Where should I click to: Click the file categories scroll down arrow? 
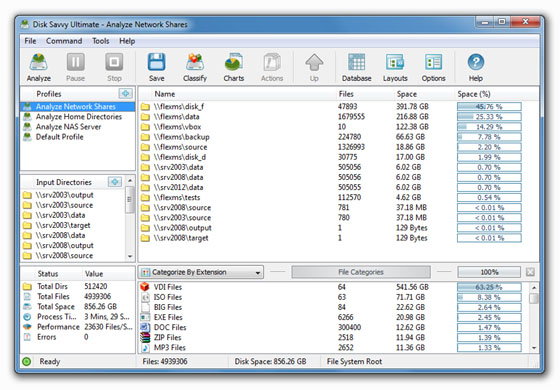click(534, 348)
